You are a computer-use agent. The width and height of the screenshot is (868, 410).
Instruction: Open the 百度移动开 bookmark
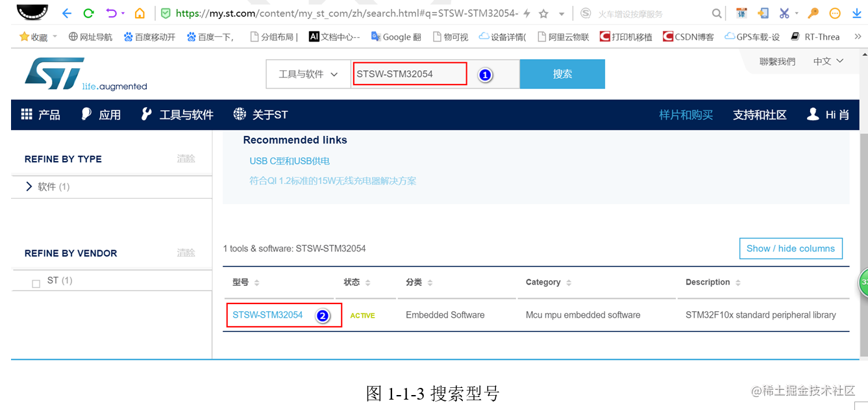coord(150,37)
